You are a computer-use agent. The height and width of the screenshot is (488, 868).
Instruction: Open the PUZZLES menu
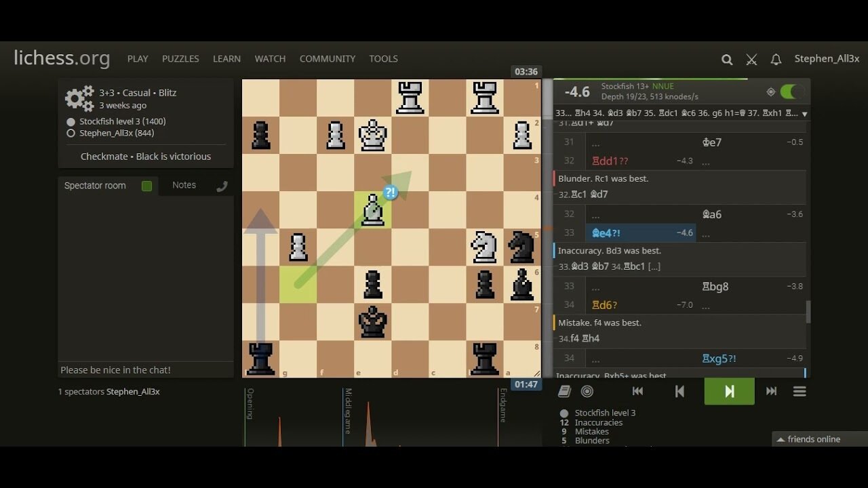tap(180, 59)
